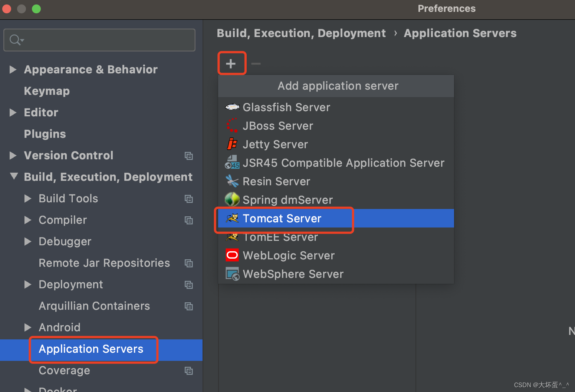This screenshot has width=575, height=392.
Task: Expand the Build Tools node
Action: (x=27, y=199)
